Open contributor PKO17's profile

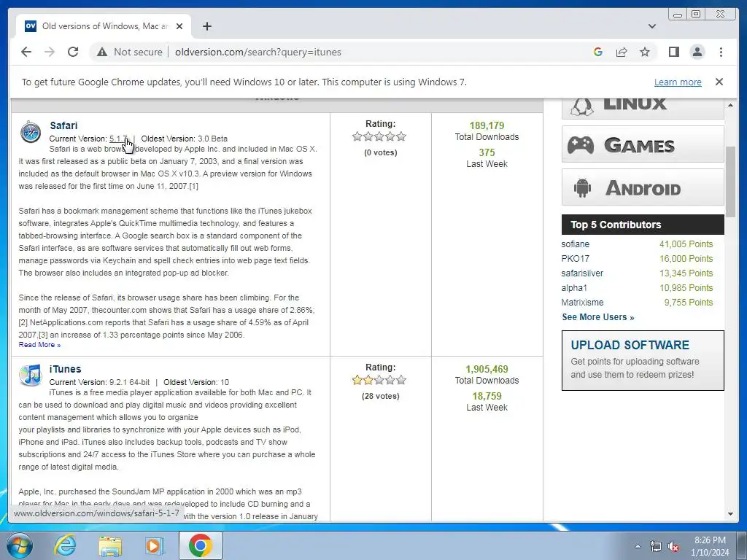tap(575, 259)
